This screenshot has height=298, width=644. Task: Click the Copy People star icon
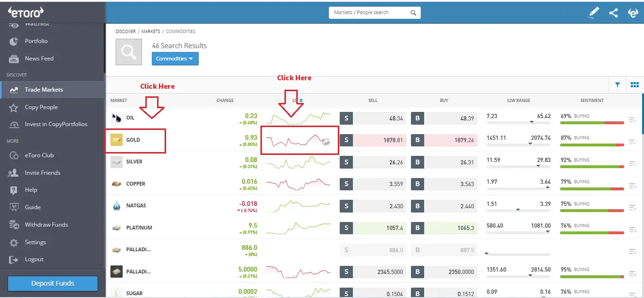(14, 108)
